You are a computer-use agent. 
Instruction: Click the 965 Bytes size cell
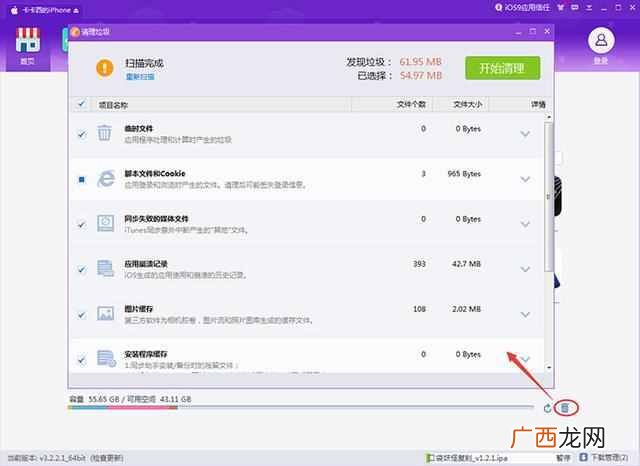click(x=464, y=174)
